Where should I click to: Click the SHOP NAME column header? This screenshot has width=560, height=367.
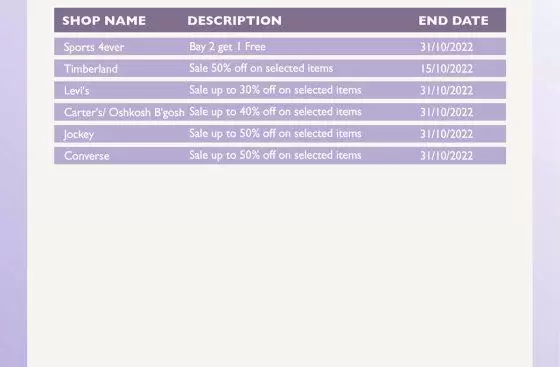point(104,21)
